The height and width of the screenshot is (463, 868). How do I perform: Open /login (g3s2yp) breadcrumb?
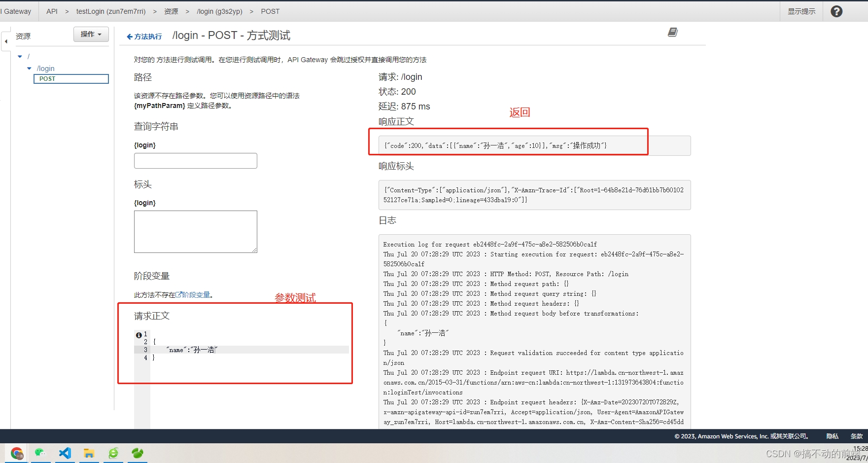pyautogui.click(x=219, y=11)
